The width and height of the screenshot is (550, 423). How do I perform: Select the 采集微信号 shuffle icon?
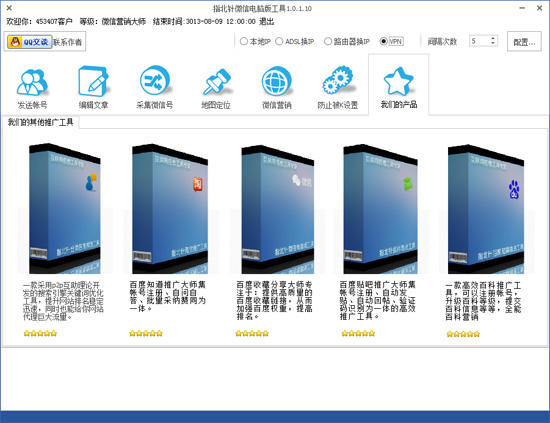tap(155, 81)
